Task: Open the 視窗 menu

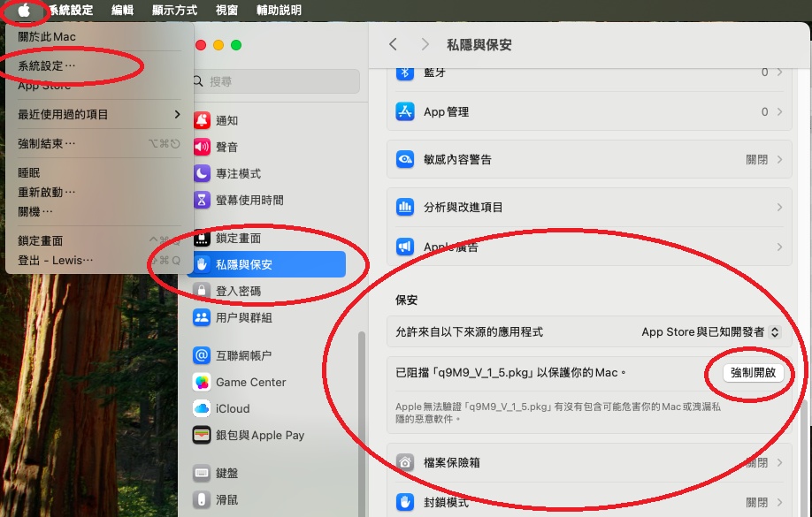Action: [x=226, y=11]
